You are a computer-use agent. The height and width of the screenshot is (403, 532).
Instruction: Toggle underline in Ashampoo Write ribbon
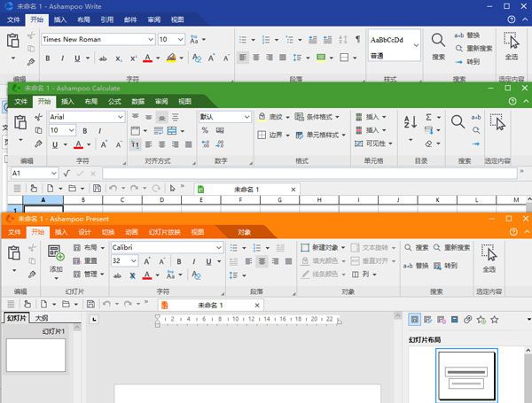[x=77, y=58]
